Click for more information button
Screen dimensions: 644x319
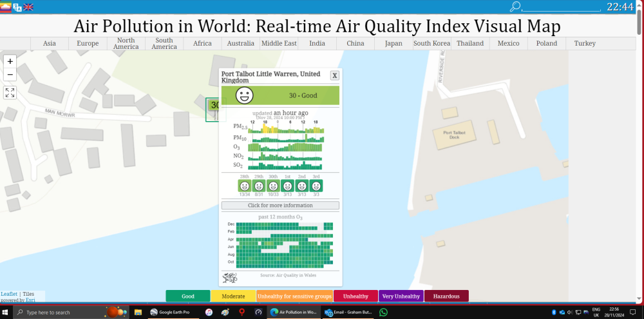(x=280, y=205)
